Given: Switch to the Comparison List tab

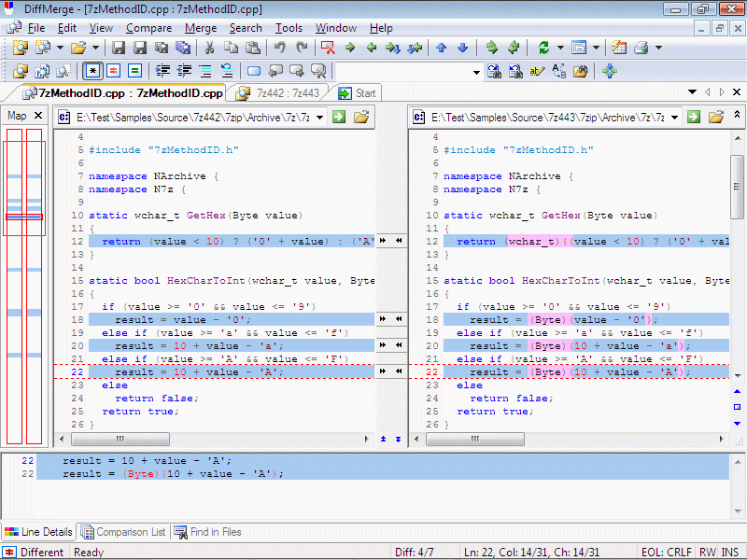Looking at the screenshot, I should click(x=123, y=532).
